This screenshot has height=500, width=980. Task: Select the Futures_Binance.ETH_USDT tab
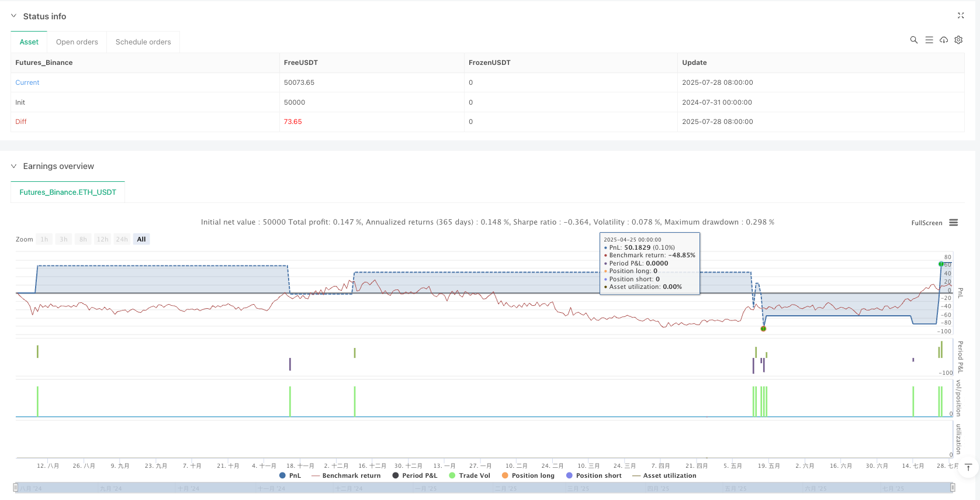[68, 192]
